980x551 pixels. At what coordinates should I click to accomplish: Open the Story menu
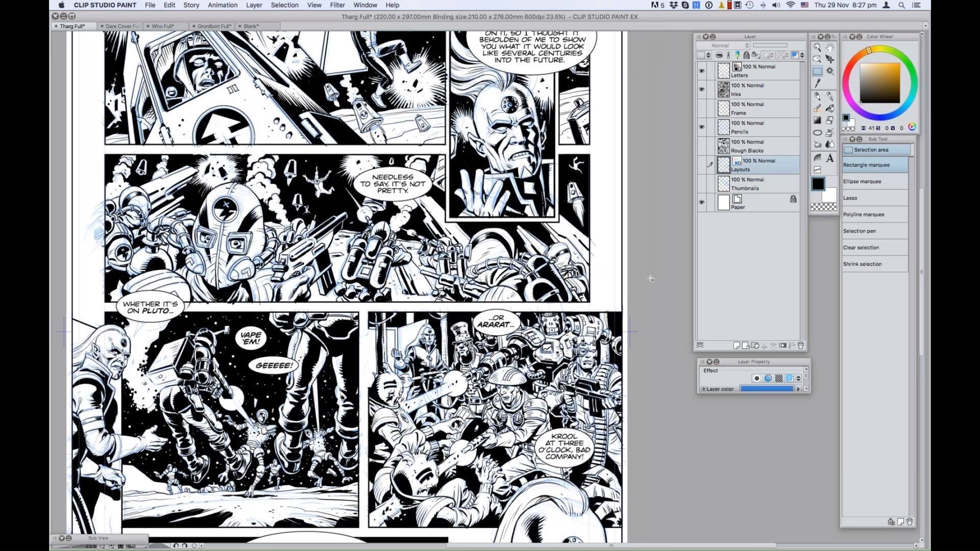[x=191, y=5]
